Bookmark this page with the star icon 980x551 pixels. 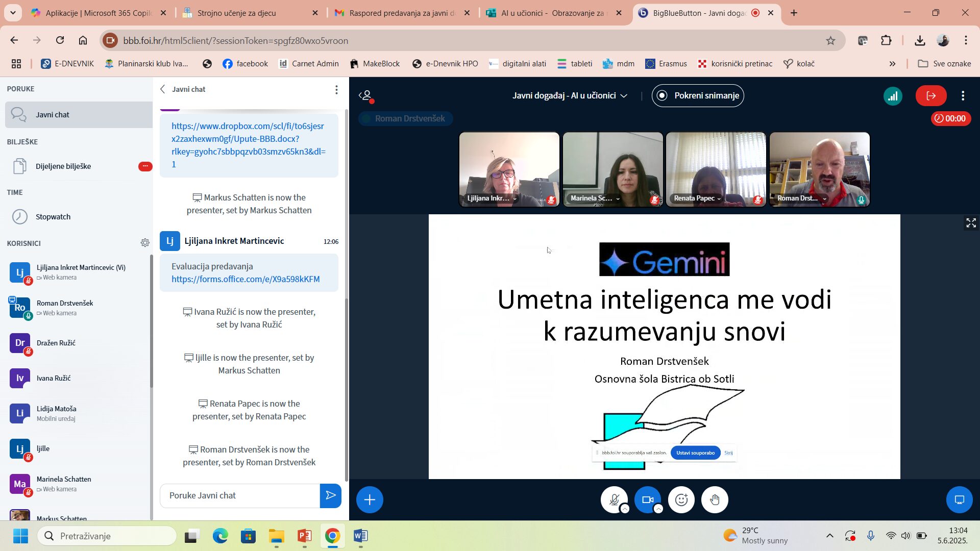[x=830, y=41]
